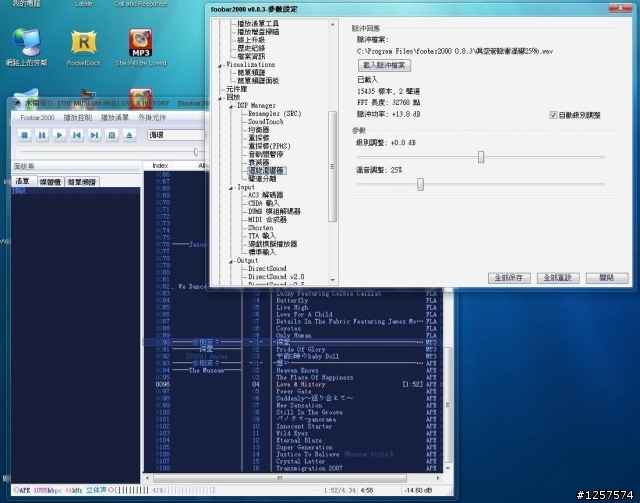This screenshot has width=640, height=503.
Task: Adjust the 級別調整 slider handle
Action: (481, 157)
